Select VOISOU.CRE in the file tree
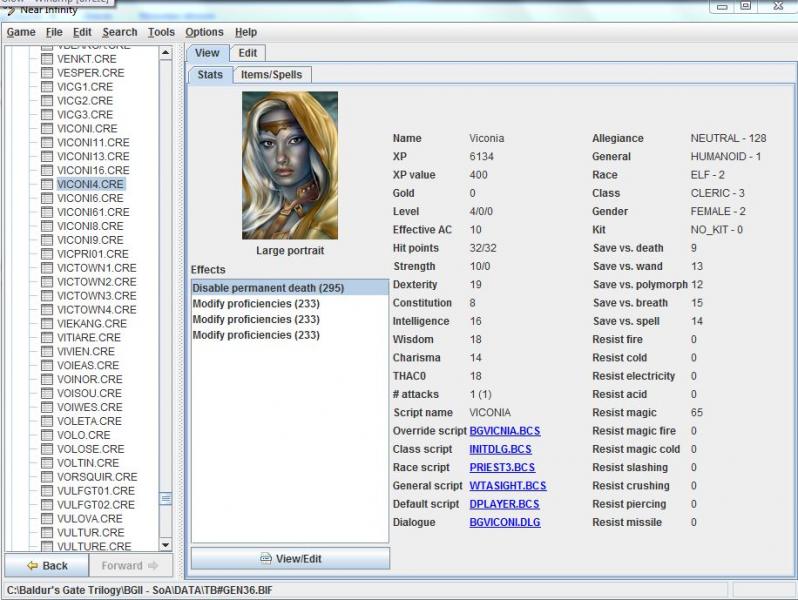Viewport: 798px width, 600px height. pos(90,393)
